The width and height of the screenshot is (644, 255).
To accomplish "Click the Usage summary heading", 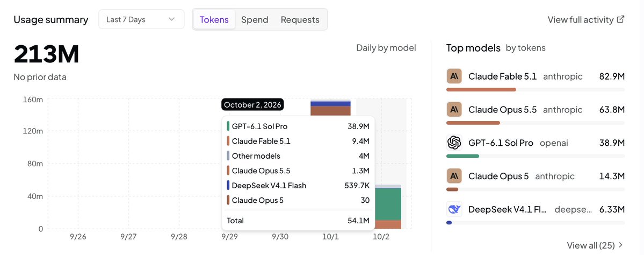I will tap(51, 19).
